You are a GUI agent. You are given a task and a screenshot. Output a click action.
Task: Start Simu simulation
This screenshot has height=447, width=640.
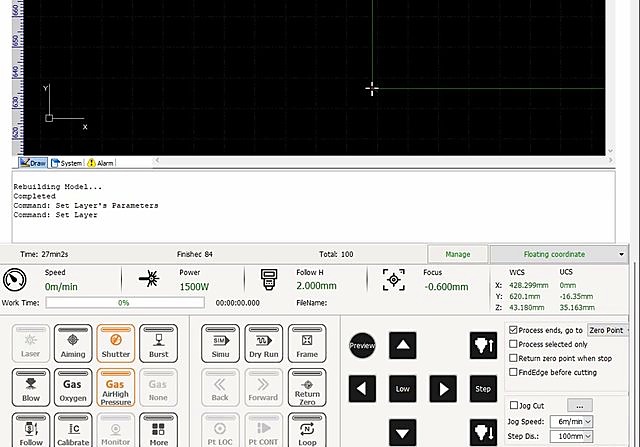coord(220,343)
